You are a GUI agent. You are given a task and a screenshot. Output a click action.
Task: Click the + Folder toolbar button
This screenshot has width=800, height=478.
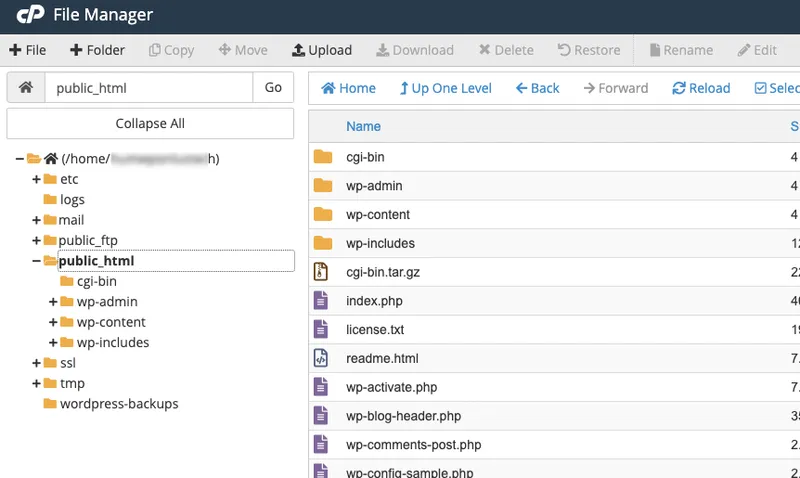97,50
